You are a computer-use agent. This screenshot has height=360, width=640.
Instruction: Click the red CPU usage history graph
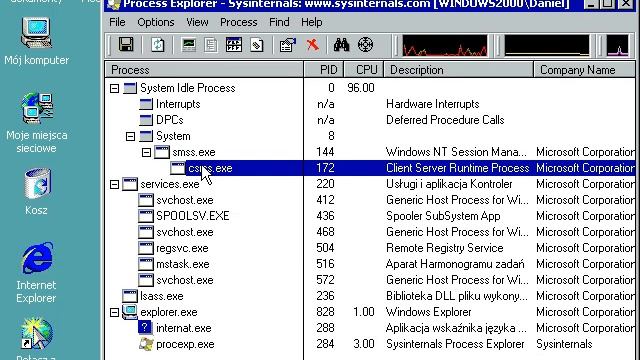tap(444, 45)
